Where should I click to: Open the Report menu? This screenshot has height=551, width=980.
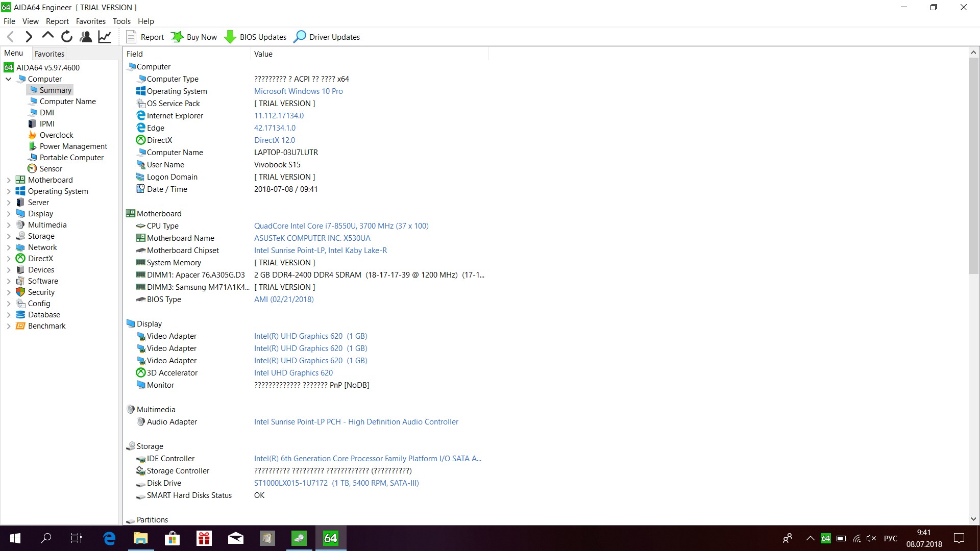tap(57, 21)
